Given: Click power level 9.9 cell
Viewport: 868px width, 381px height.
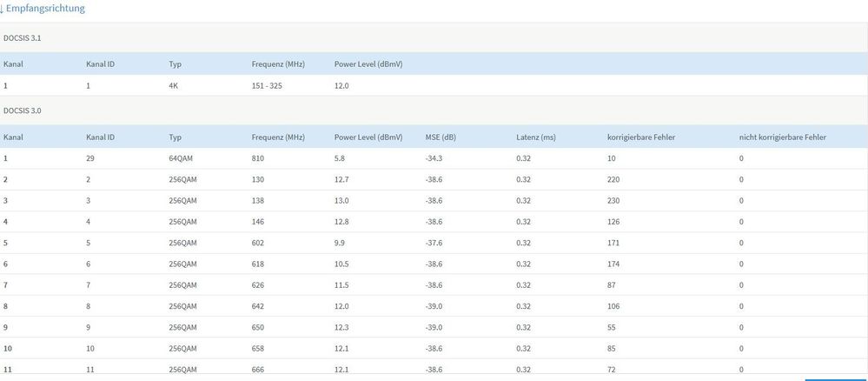Looking at the screenshot, I should 341,243.
